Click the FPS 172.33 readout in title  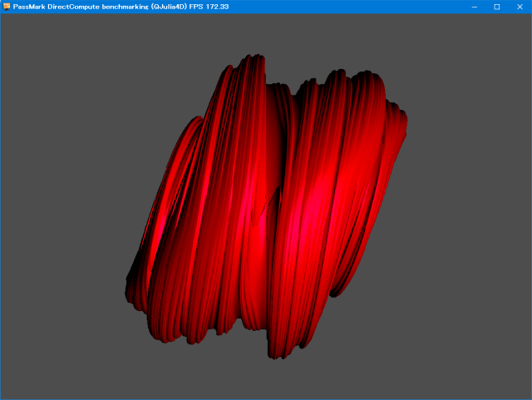click(x=209, y=7)
